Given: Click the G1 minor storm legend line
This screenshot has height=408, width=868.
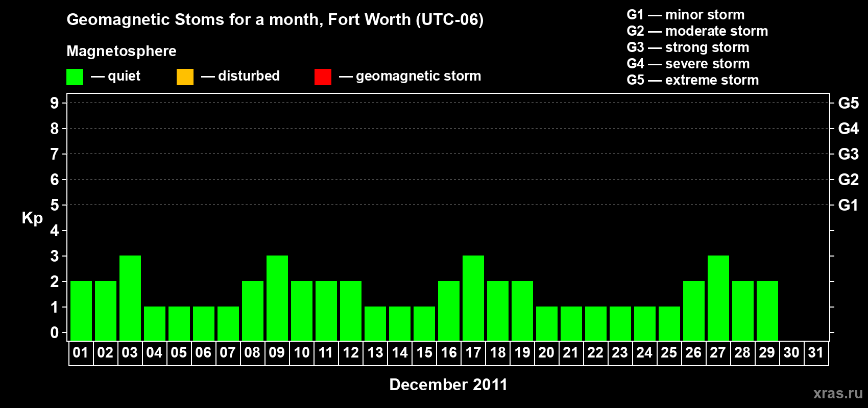Looking at the screenshot, I should pyautogui.click(x=686, y=15).
